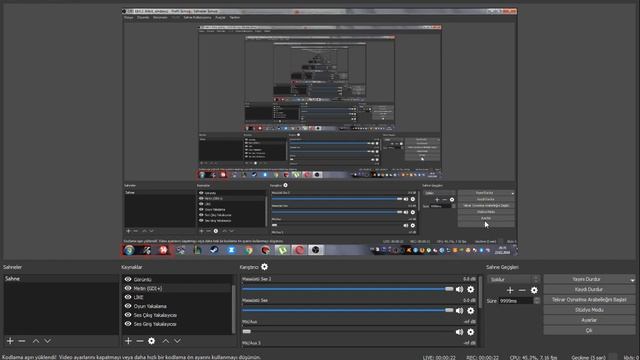Remove the scene transition with minus icon
Viewport: 640px width, 360px height.
(522, 290)
